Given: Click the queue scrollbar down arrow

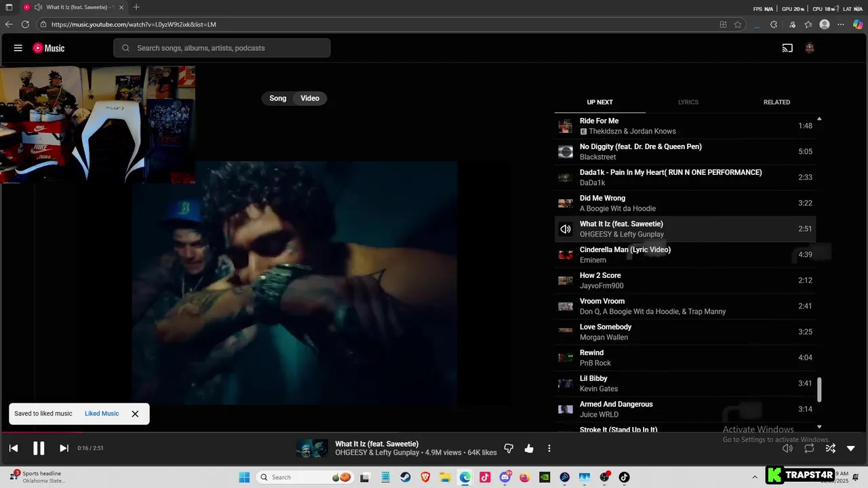Looking at the screenshot, I should point(819,427).
